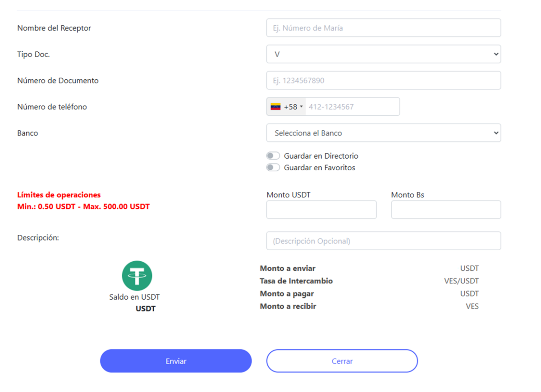Click the Saldo en USDT label
The width and height of the screenshot is (541, 392).
134,297
